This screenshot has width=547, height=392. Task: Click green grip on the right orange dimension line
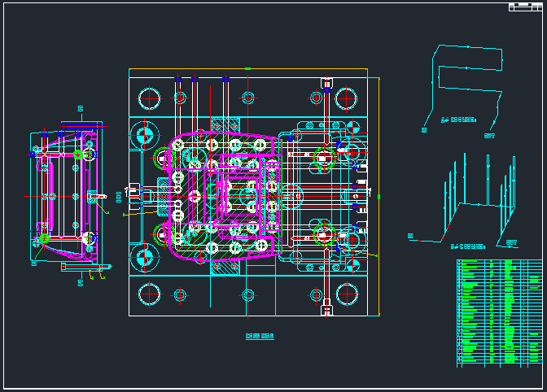[x=379, y=197]
